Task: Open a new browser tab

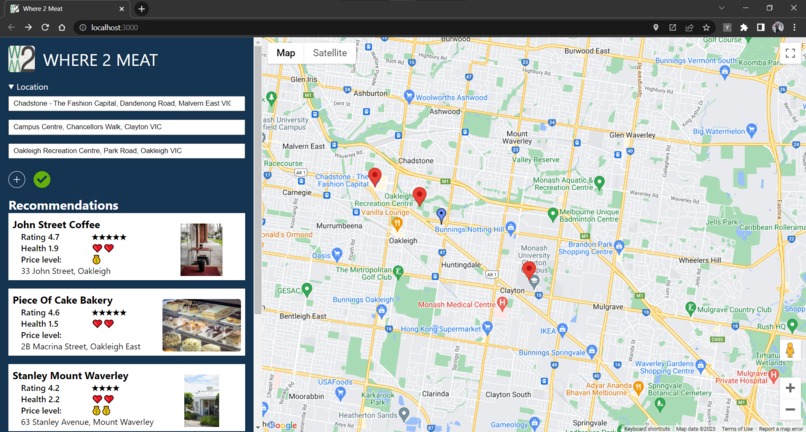Action: tap(141, 9)
